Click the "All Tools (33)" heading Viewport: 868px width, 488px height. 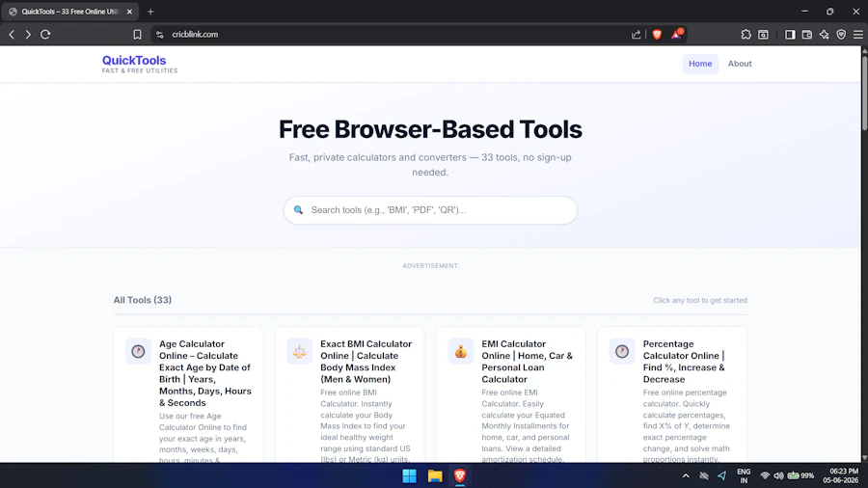[143, 300]
